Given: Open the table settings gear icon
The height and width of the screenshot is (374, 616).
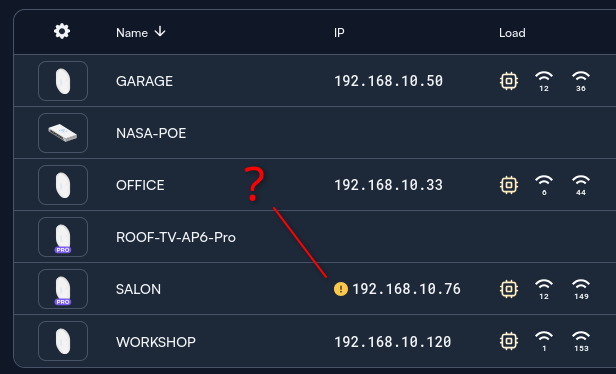Looking at the screenshot, I should coord(62,31).
